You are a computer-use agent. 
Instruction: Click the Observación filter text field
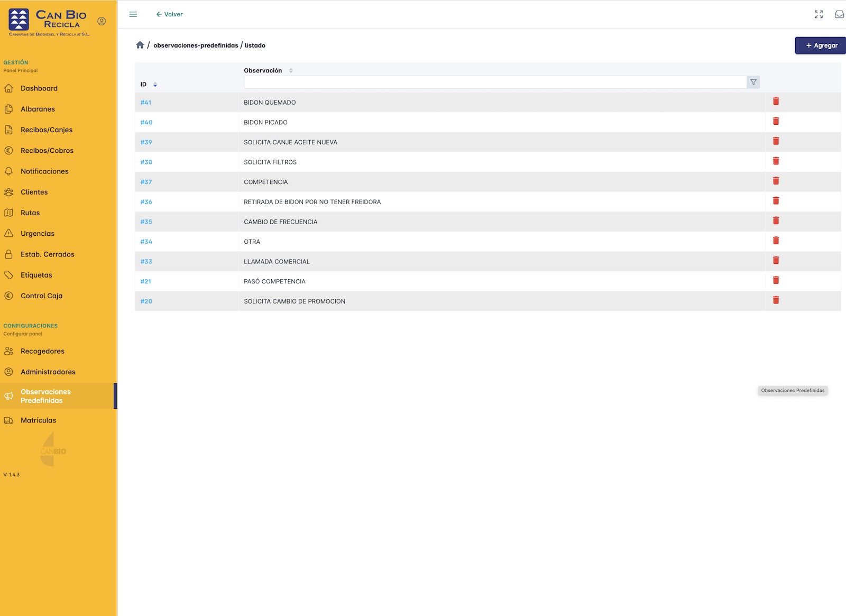[x=494, y=82]
